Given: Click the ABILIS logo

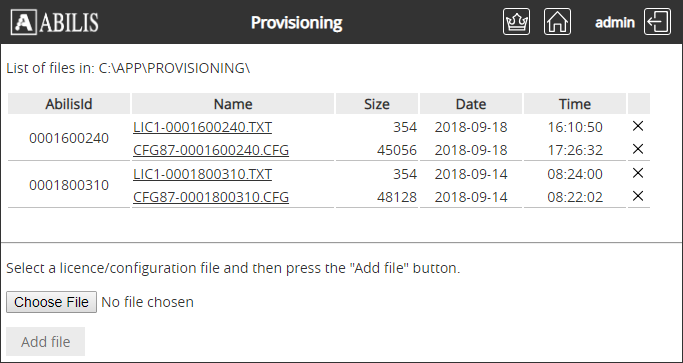Looking at the screenshot, I should [55, 22].
